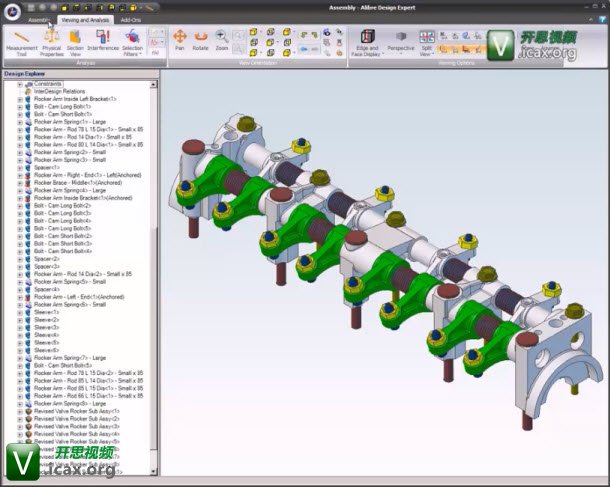Select Rocker Arm - Left - End<1>(Anchored)

[x=79, y=297]
